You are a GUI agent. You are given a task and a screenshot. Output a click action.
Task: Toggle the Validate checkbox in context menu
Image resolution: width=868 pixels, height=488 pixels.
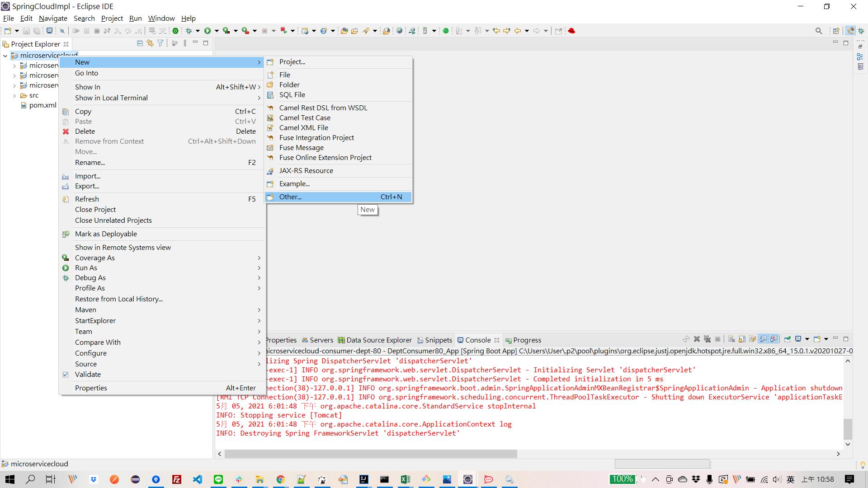pos(66,375)
